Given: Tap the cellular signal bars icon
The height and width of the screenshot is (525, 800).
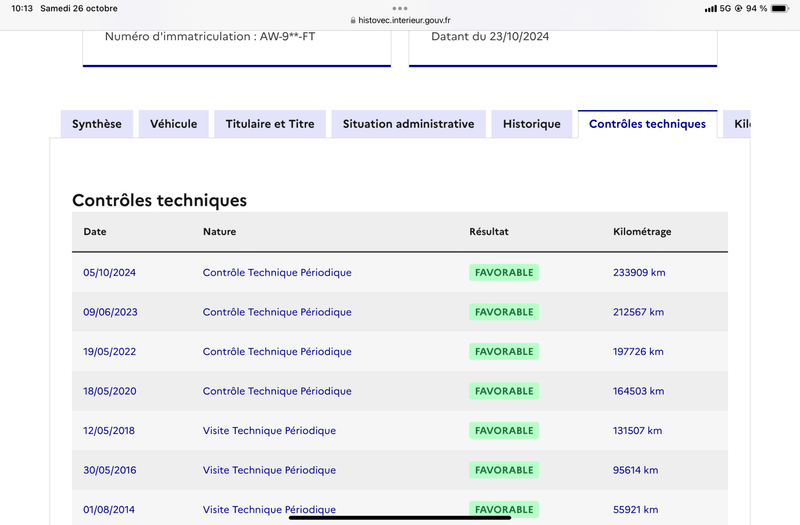Looking at the screenshot, I should click(710, 9).
